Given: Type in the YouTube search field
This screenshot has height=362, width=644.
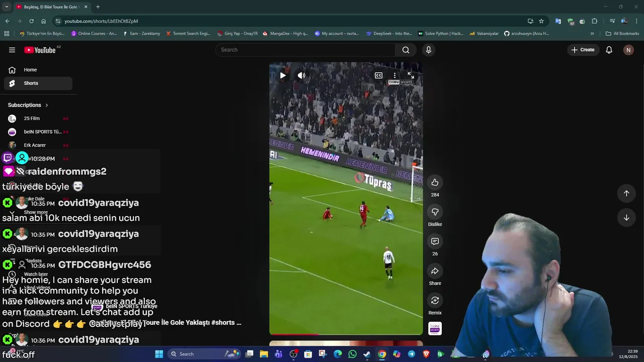Looking at the screenshot, I should click(x=305, y=50).
